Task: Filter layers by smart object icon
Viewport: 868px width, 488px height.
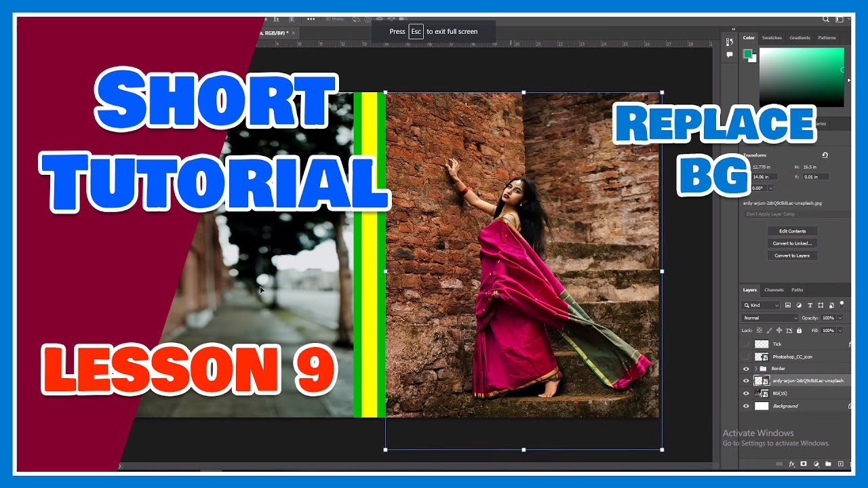Action: coord(831,306)
